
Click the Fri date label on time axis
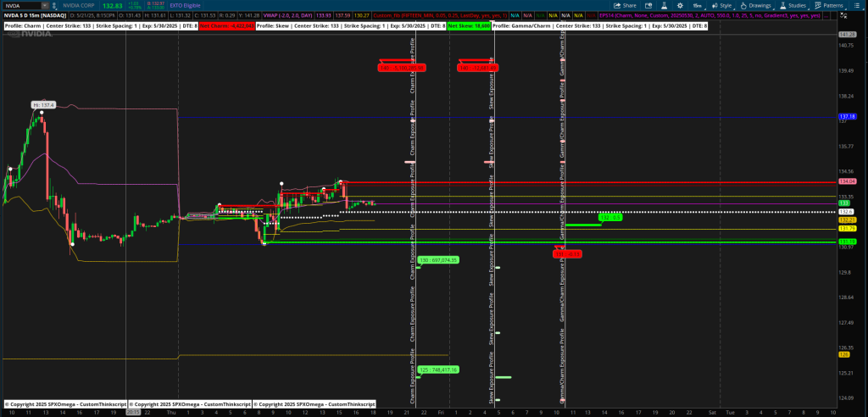pyautogui.click(x=441, y=413)
